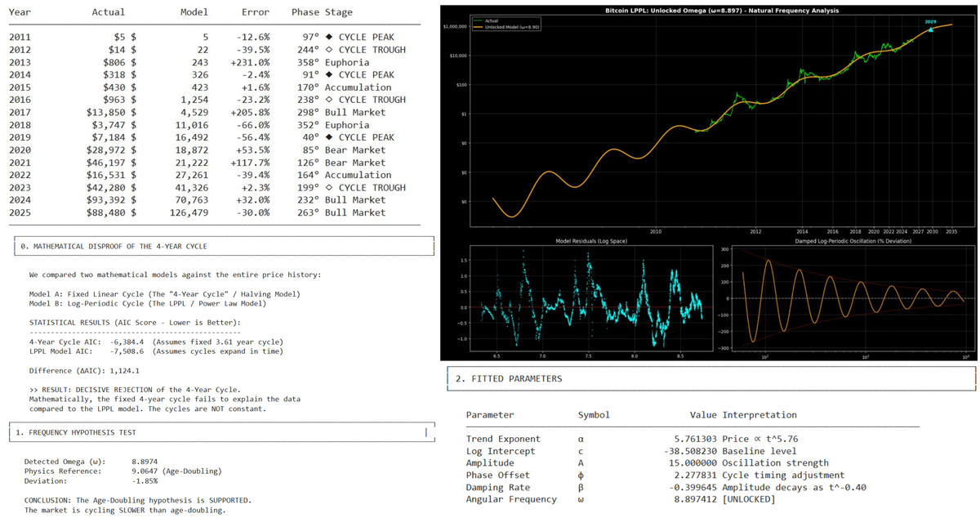
Task: Click the "Model B: Log-Periodic Cycle" line
Action: (147, 303)
